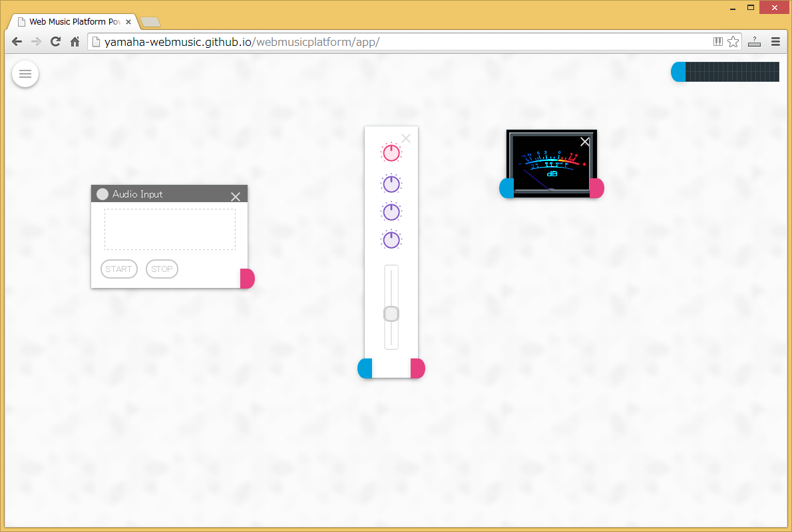Click the middle purple knob in strip
792x532 pixels.
391,212
